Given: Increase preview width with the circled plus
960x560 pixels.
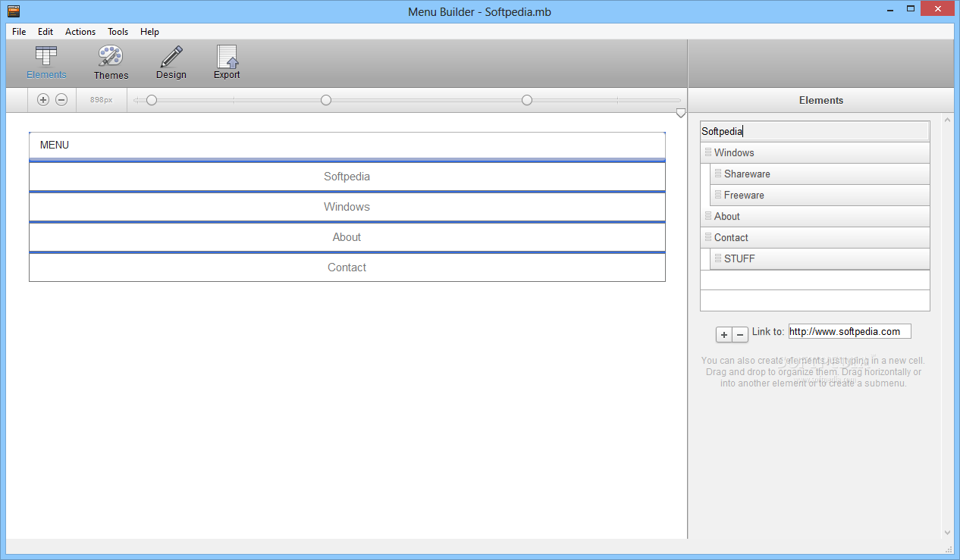Looking at the screenshot, I should click(x=43, y=100).
